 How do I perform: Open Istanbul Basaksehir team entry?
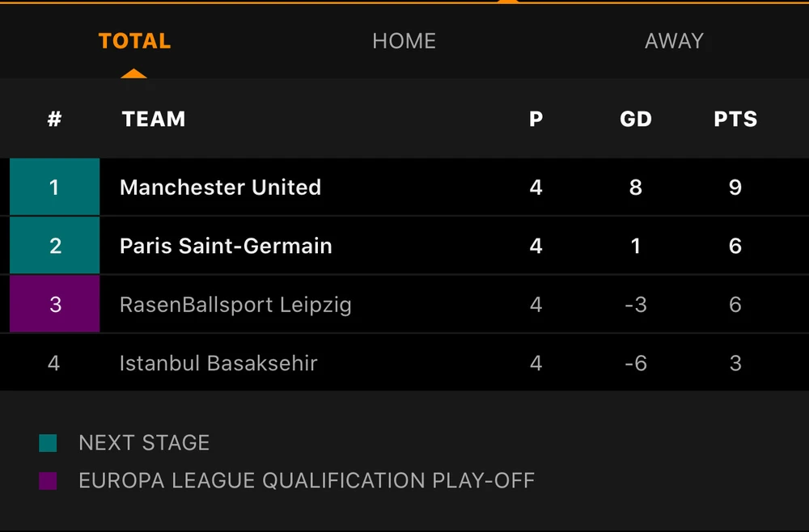tap(218, 363)
